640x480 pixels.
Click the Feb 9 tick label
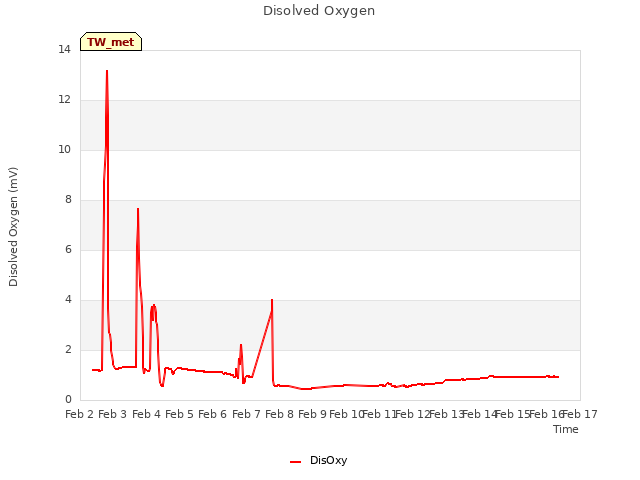click(312, 414)
